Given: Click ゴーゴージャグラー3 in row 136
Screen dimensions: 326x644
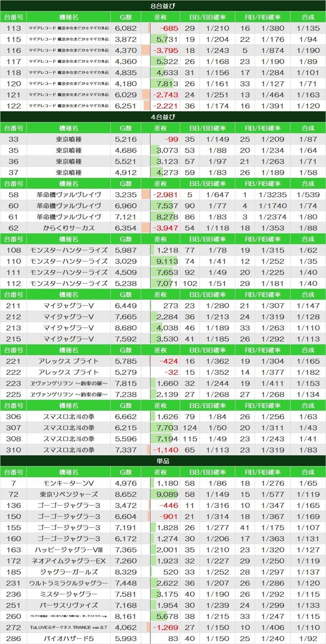Looking at the screenshot, I should 69,505.
